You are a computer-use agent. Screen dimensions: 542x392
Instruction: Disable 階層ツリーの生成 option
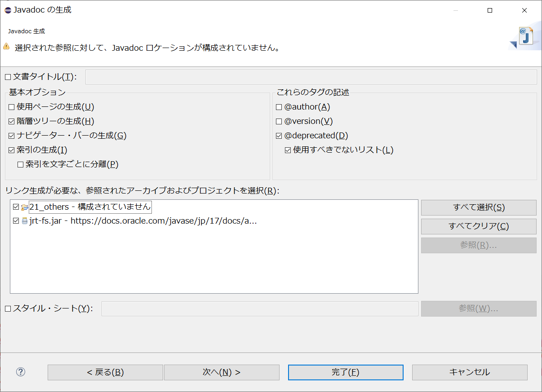(10, 121)
